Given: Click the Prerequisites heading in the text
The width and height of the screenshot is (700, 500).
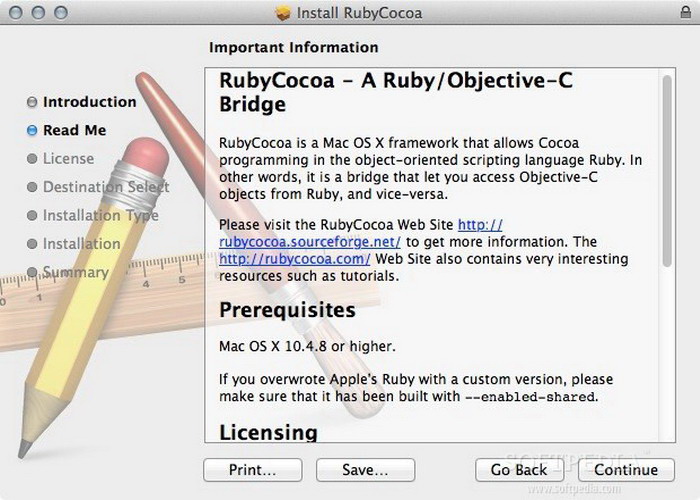Looking at the screenshot, I should coord(287,310).
